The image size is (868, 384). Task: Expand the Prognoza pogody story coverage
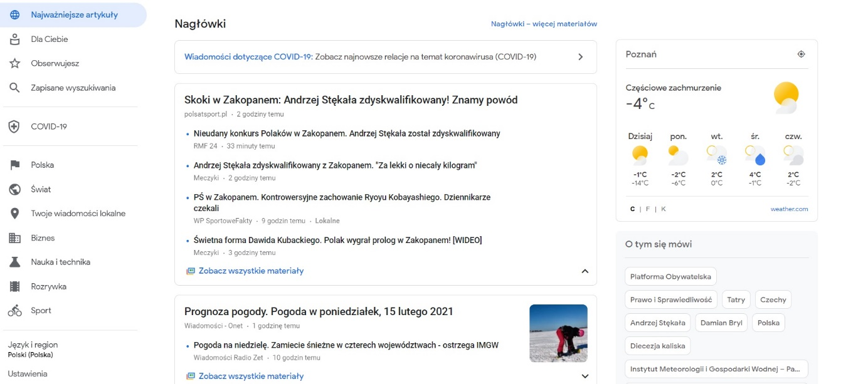(x=585, y=376)
